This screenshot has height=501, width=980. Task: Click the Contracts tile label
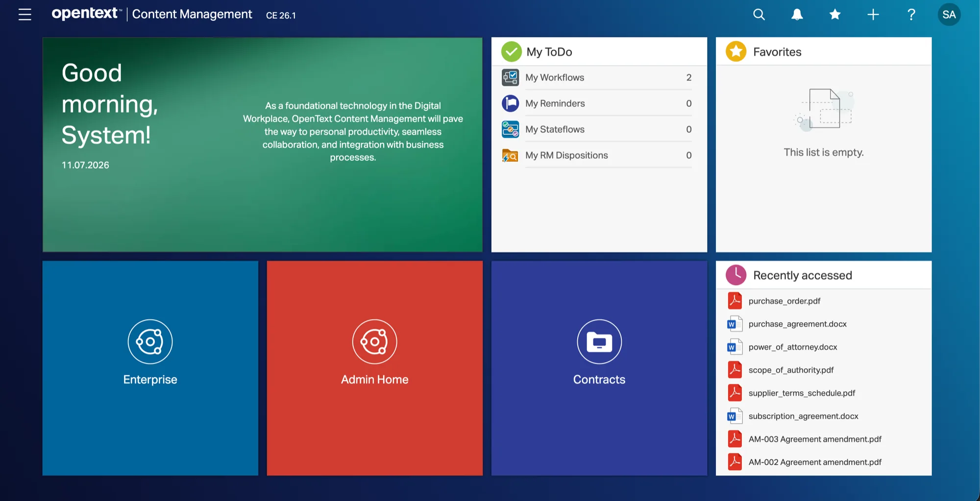599,380
